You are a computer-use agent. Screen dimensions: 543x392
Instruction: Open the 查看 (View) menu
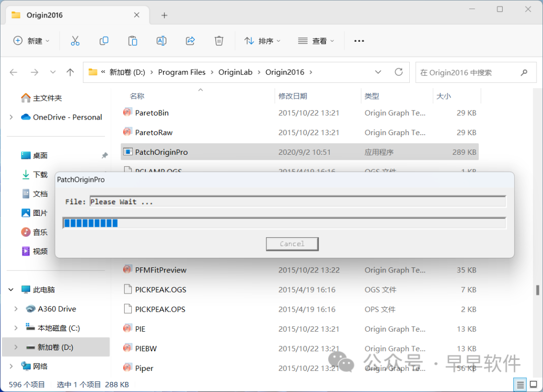point(316,41)
